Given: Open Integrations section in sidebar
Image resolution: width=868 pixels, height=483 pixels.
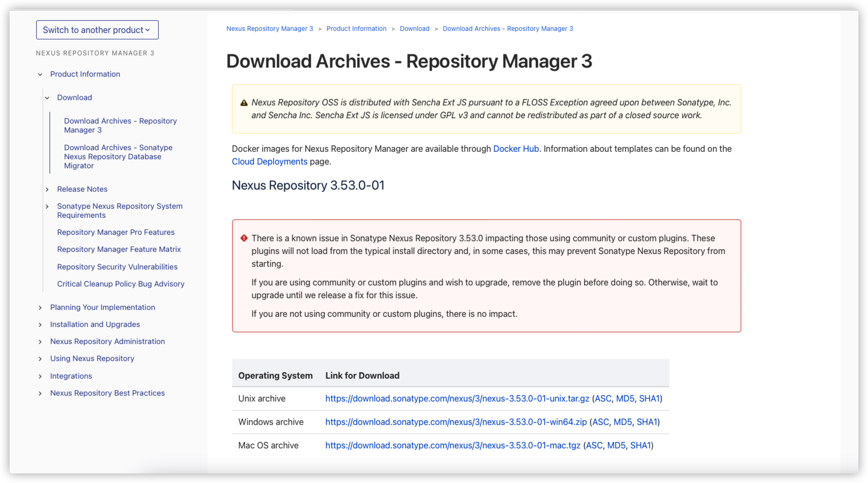Looking at the screenshot, I should point(71,376).
